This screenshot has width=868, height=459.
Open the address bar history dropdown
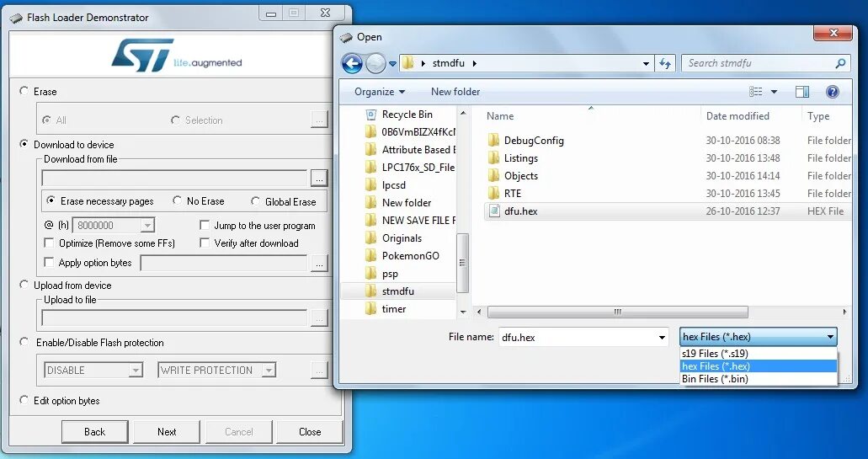[646, 64]
